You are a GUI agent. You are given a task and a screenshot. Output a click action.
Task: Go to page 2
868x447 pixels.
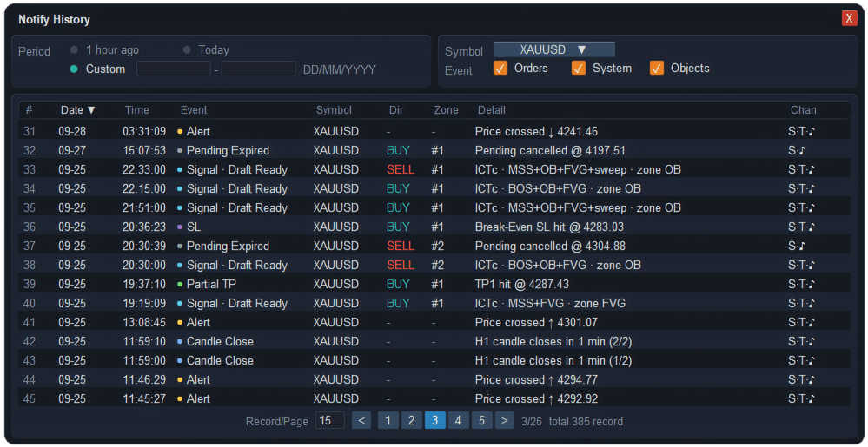[411, 420]
